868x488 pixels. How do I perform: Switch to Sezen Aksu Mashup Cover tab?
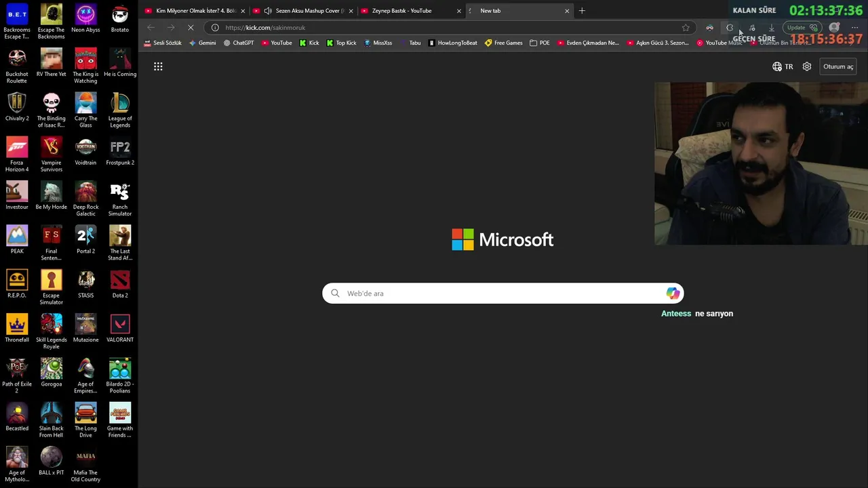(304, 11)
